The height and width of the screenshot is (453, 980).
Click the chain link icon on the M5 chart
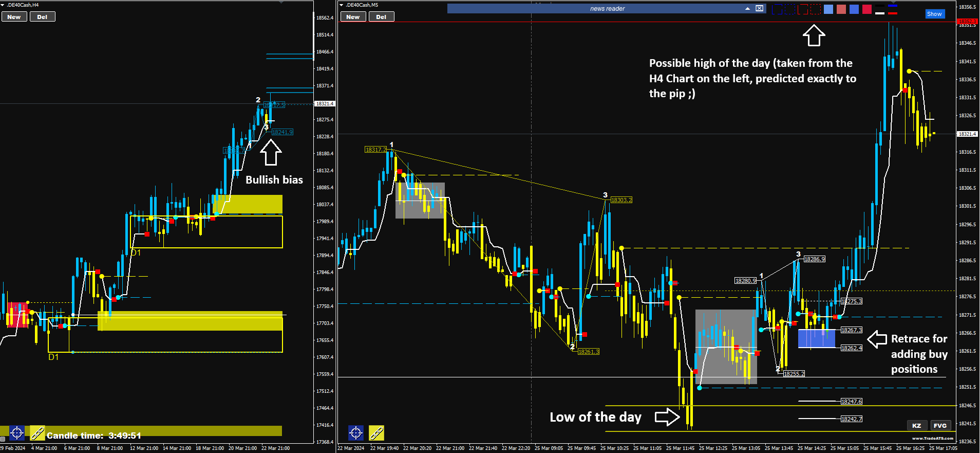[x=376, y=433]
